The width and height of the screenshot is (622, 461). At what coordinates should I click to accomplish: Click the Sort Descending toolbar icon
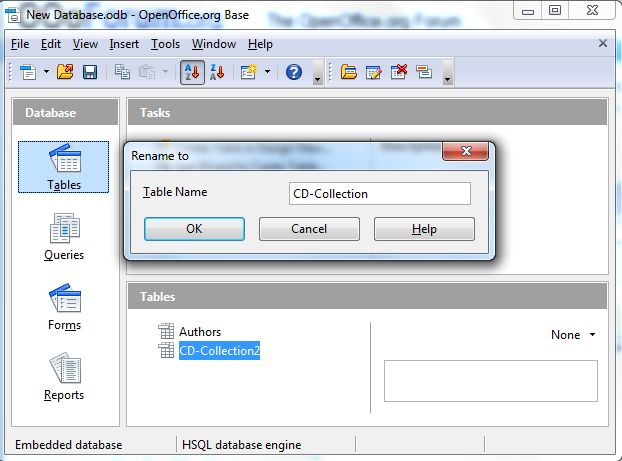[x=216, y=72]
